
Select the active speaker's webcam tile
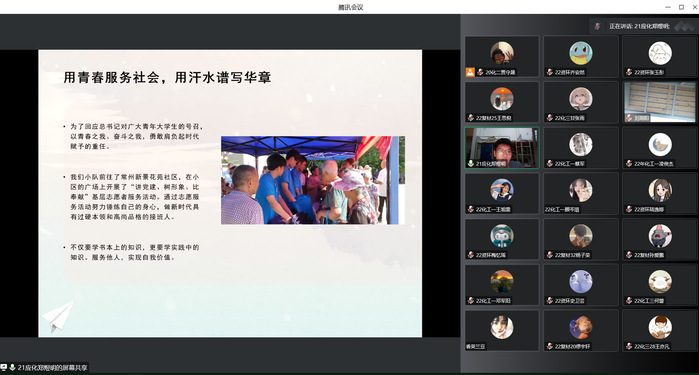[502, 148]
